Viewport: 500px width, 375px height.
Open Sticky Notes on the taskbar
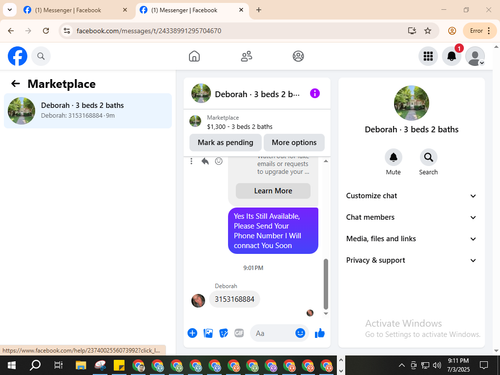[119, 366]
